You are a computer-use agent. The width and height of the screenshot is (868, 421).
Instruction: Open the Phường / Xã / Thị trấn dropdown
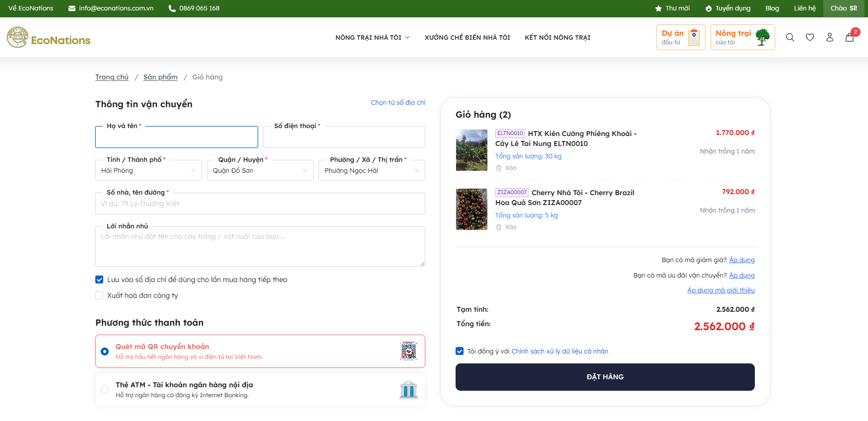coord(372,171)
